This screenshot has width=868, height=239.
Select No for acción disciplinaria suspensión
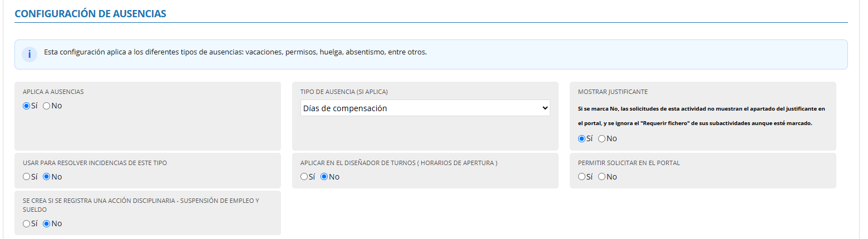47,223
